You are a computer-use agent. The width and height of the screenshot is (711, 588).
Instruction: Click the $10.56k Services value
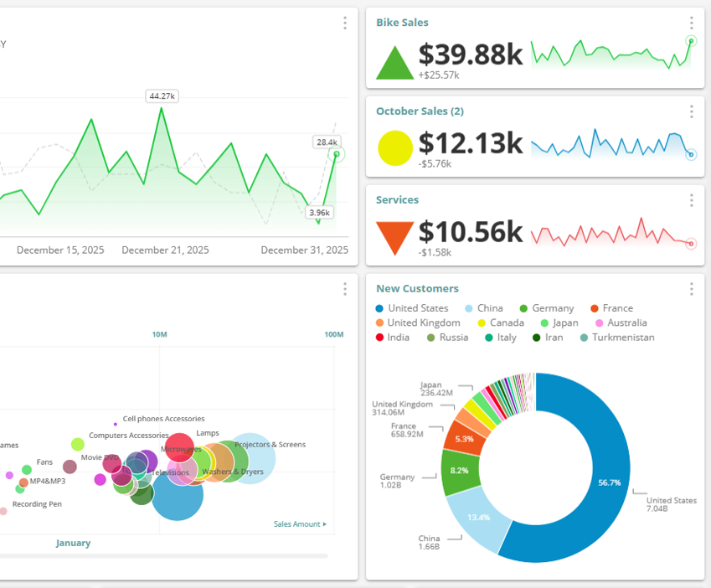(470, 232)
